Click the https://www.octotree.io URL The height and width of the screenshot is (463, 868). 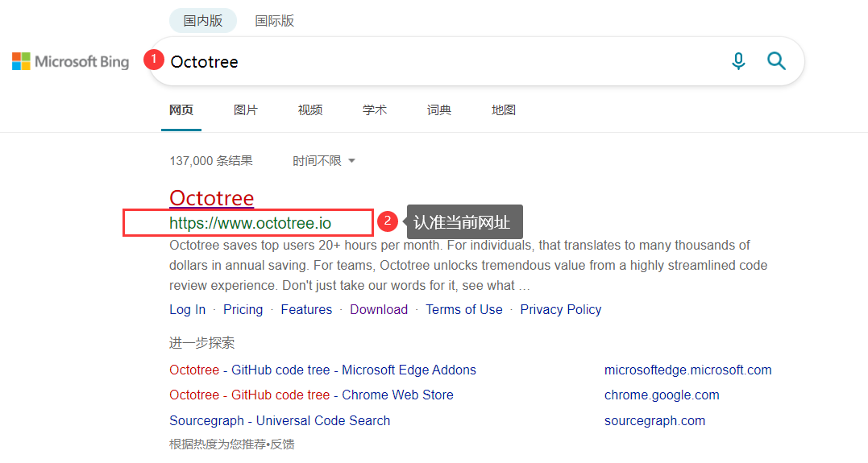[250, 223]
